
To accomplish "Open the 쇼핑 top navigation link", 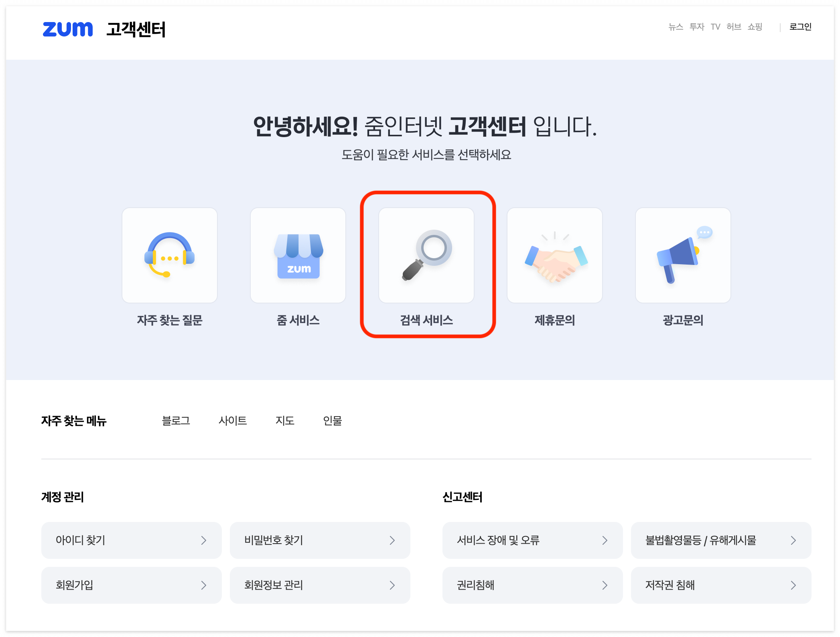I will [x=755, y=27].
